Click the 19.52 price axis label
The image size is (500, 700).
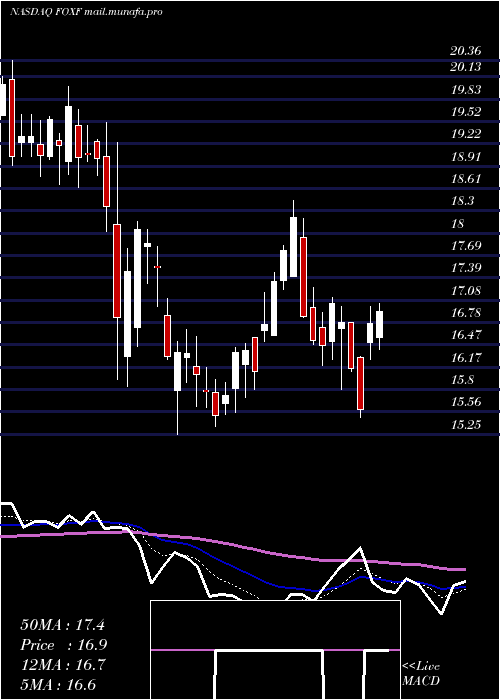tap(466, 112)
